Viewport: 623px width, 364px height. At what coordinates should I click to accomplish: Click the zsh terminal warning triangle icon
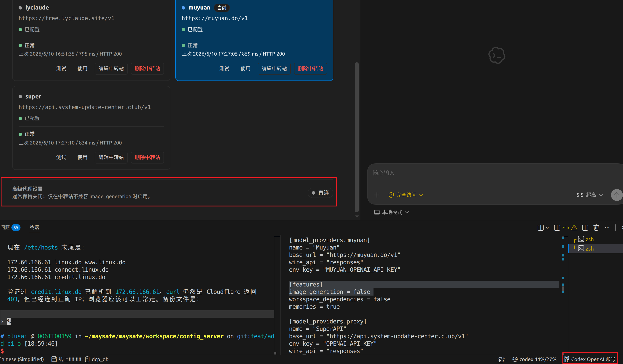click(574, 228)
